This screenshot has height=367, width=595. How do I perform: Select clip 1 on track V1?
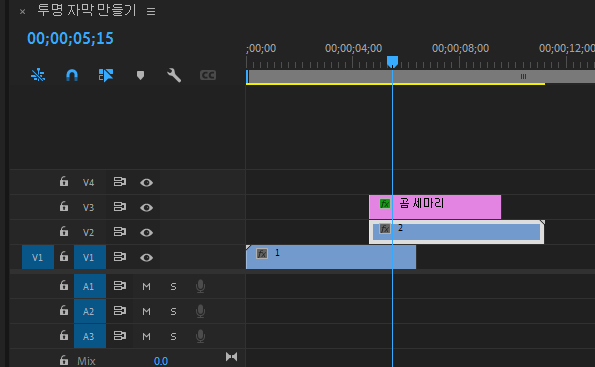pyautogui.click(x=331, y=257)
